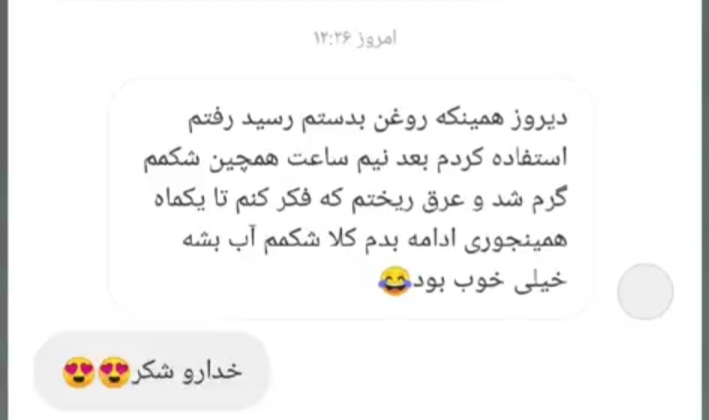
Task: Click the text line استفاده کردم بعد نیم ساعت
Action: pyautogui.click(x=355, y=159)
